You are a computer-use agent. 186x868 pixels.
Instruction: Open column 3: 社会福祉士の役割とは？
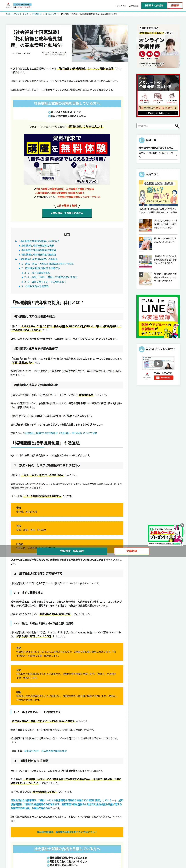coord(158,243)
